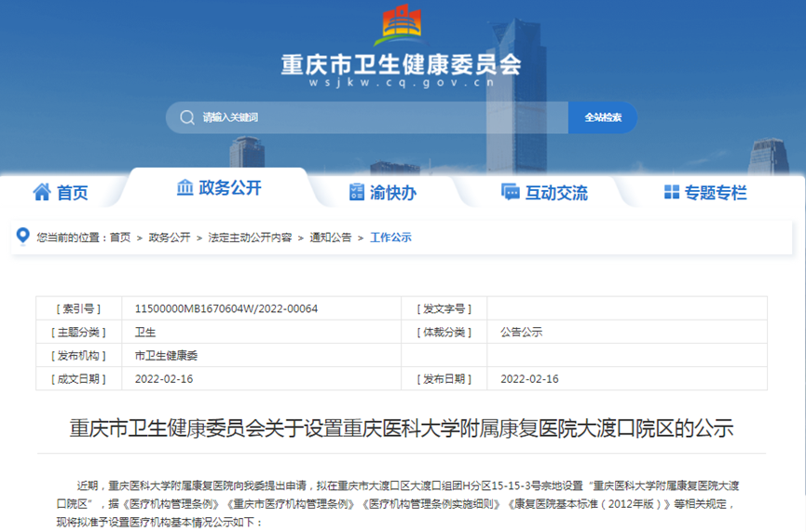The width and height of the screenshot is (806, 532).
Task: Open the 渝快办 navigation tab
Action: (x=382, y=192)
